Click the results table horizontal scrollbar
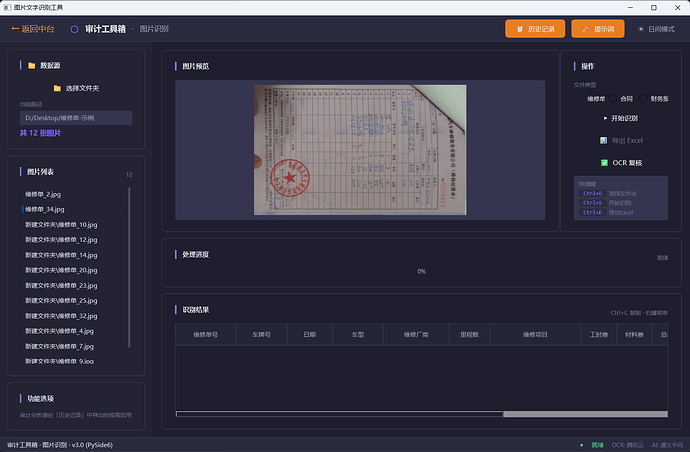 click(x=422, y=414)
